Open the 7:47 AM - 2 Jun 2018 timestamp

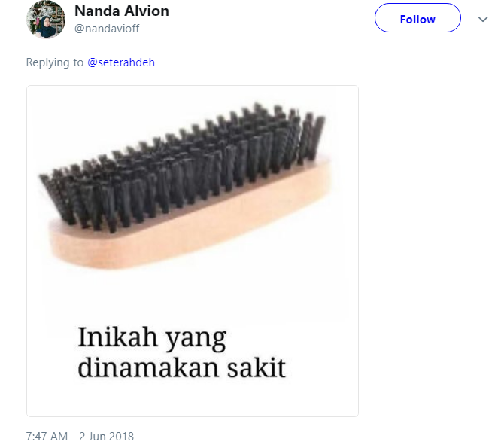(80, 437)
